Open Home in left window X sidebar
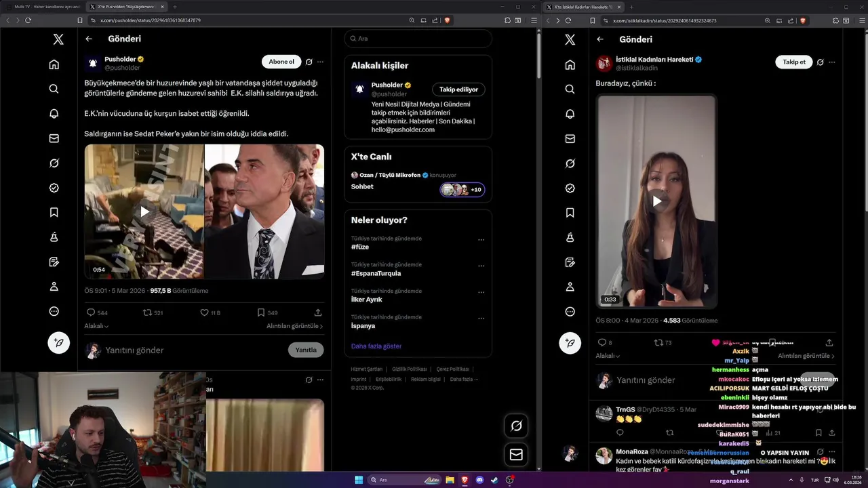 click(x=54, y=64)
